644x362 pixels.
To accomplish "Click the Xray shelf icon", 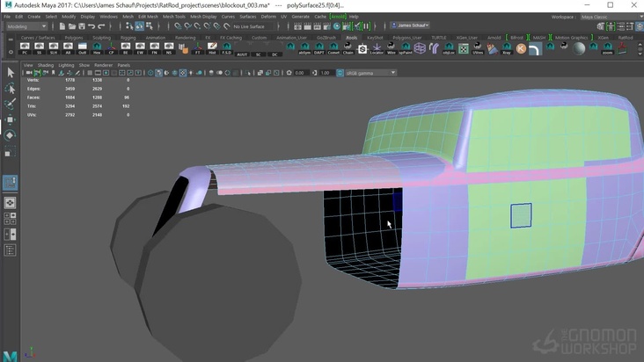I will 507,49.
